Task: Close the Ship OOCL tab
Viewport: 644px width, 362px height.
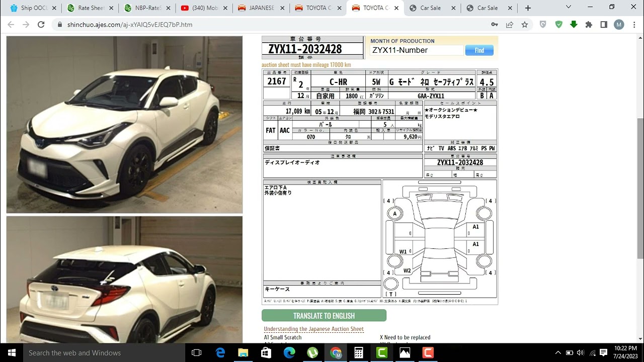Action: 53,8
